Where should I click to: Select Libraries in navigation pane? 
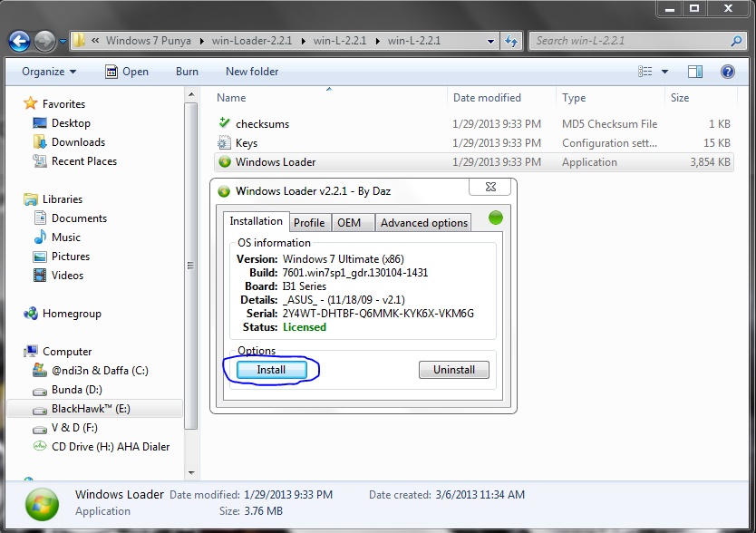point(63,199)
